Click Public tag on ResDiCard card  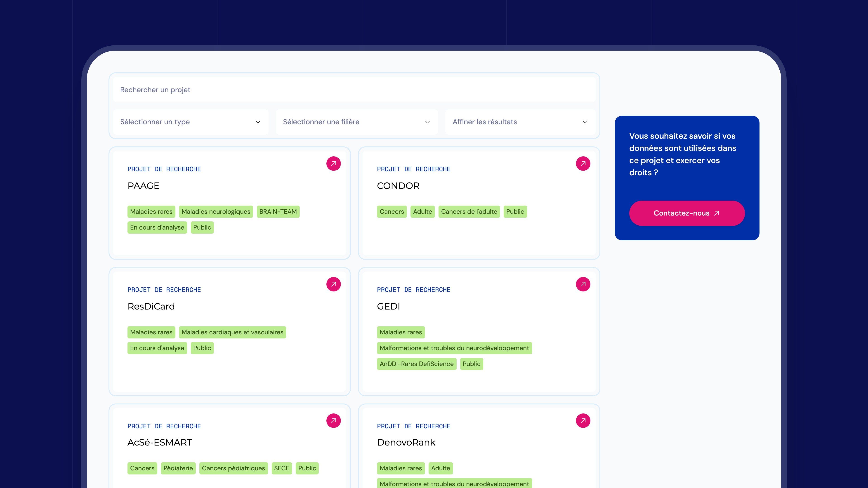(202, 348)
